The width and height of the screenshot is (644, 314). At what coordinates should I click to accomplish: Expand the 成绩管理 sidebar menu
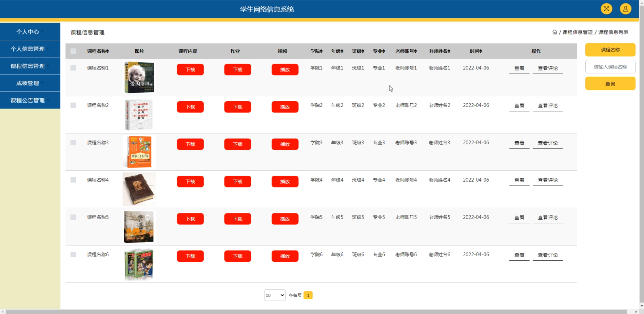[30, 83]
